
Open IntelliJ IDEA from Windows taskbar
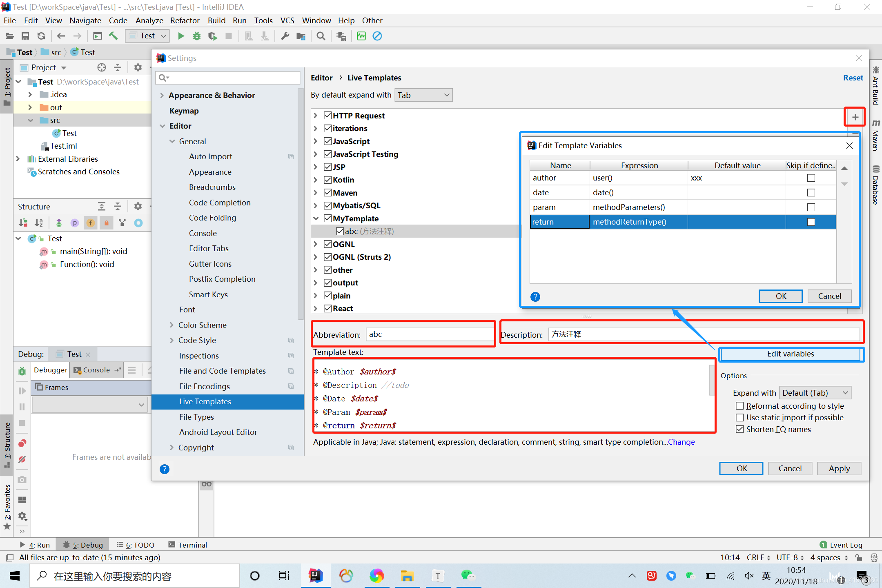click(x=315, y=576)
